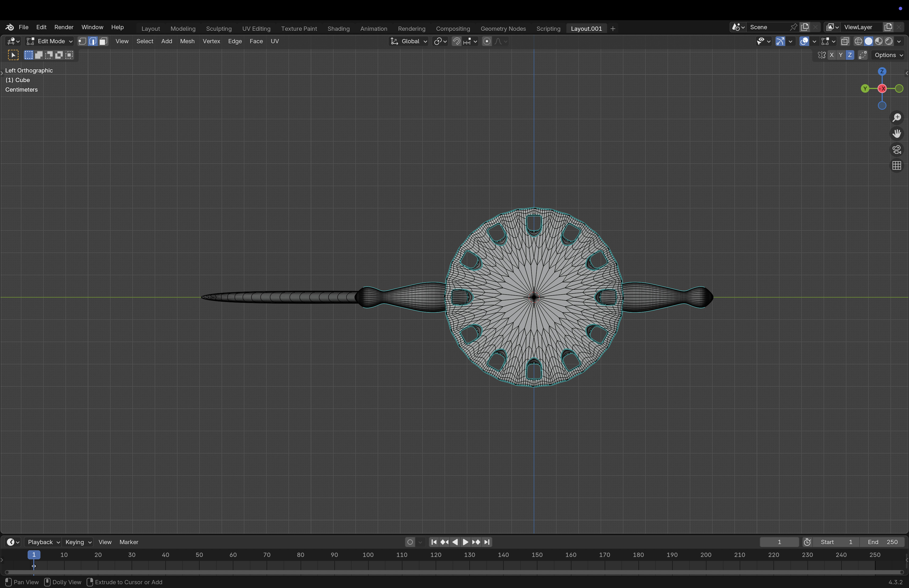
Task: Play the animation forward
Action: (x=465, y=542)
